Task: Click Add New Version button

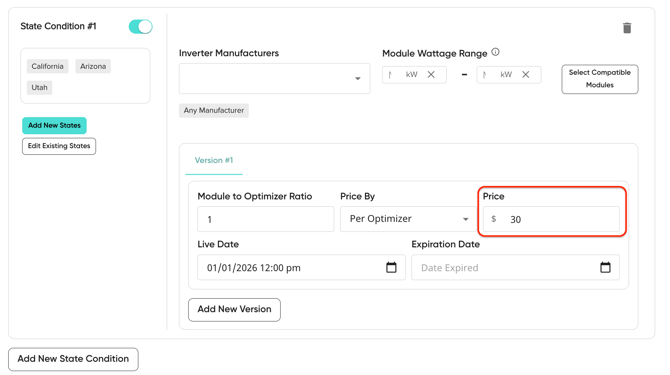Action: pos(234,310)
